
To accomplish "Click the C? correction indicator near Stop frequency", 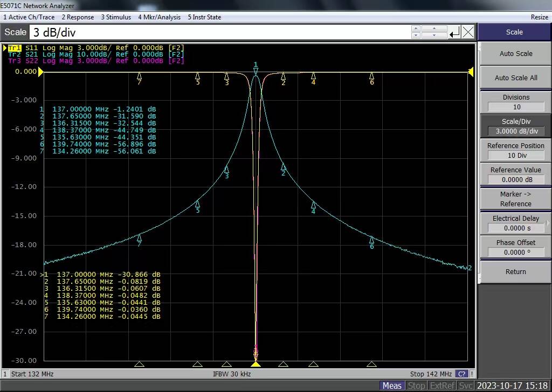I will click(461, 374).
